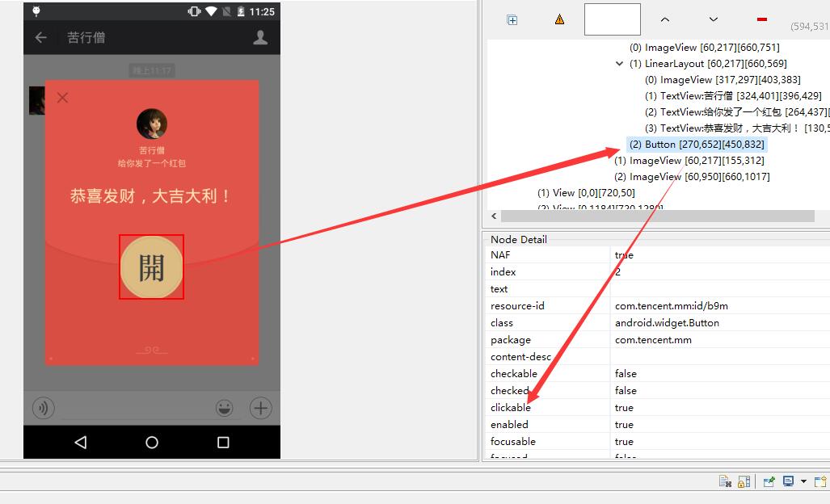Tap the gold 開 open button

point(151,267)
